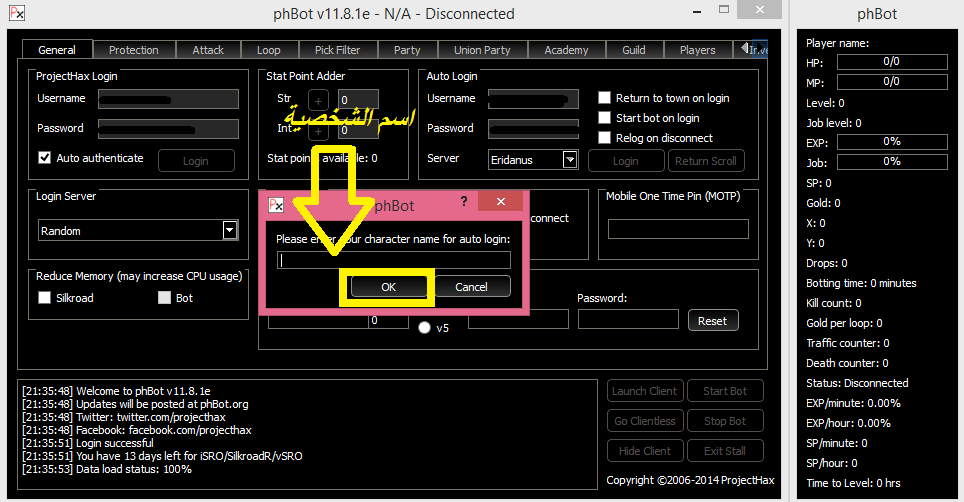Click the ProjectHax Password field

(x=168, y=129)
